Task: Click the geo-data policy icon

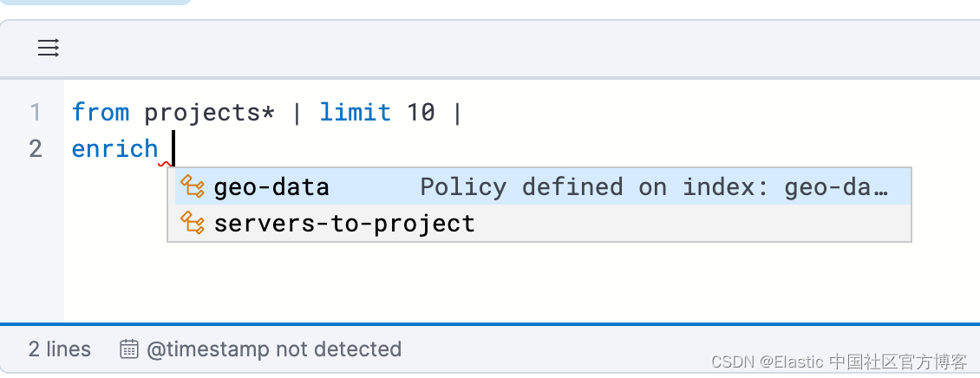Action: [192, 186]
